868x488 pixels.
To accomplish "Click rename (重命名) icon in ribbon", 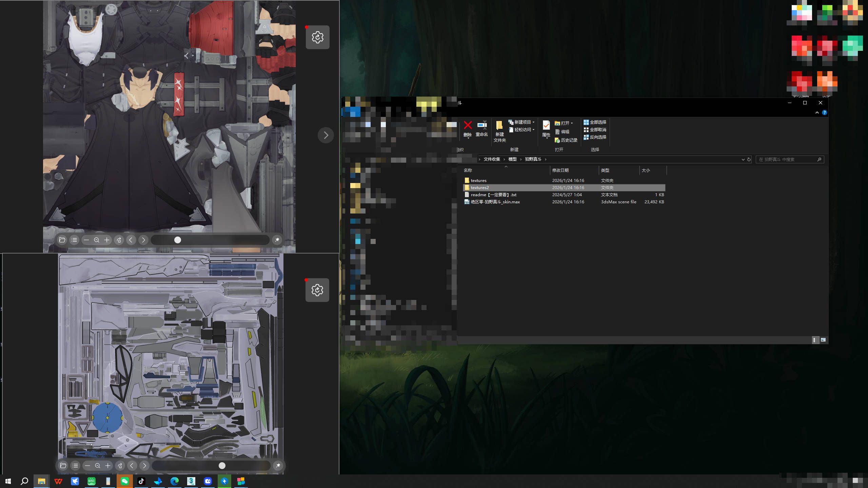I will [x=481, y=125].
